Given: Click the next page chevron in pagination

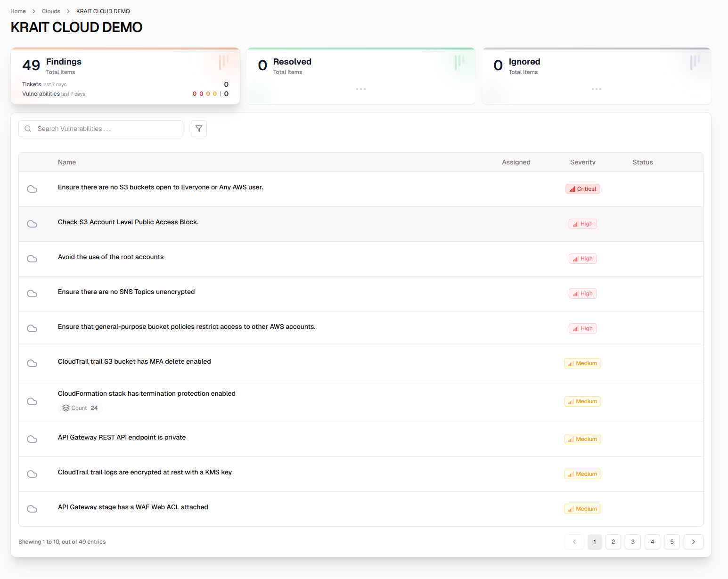Looking at the screenshot, I should 693,542.
